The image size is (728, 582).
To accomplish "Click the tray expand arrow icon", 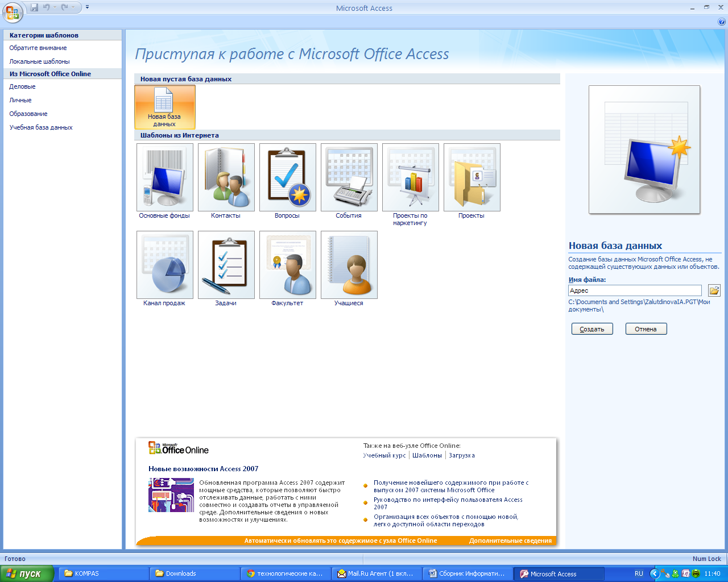I will pos(655,573).
